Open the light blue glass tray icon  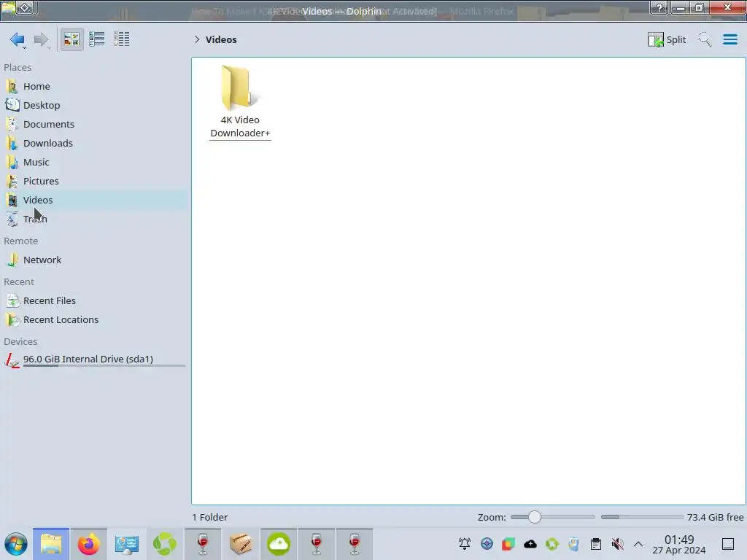[573, 544]
